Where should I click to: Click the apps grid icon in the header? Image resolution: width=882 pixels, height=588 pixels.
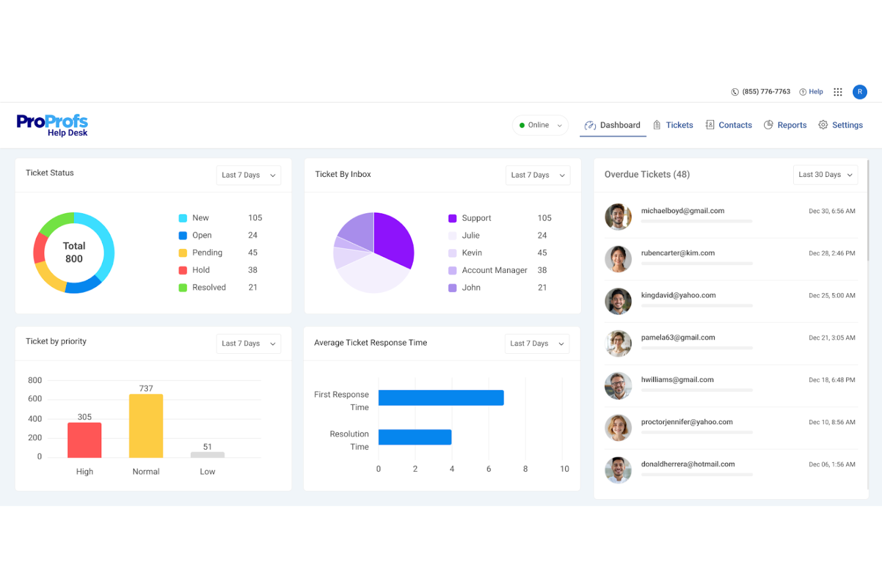838,92
